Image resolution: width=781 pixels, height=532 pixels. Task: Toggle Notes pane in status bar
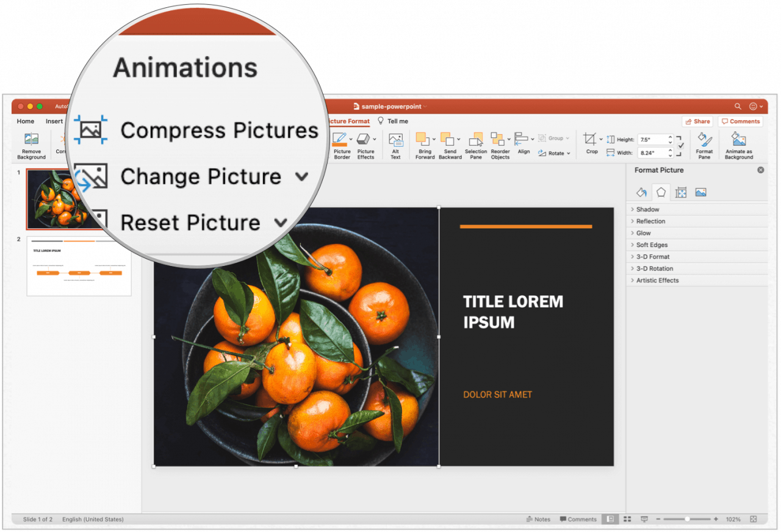tap(538, 519)
